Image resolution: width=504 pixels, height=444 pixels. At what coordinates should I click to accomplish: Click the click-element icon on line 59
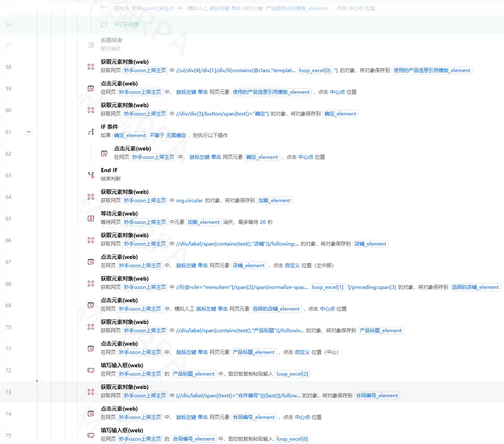click(91, 88)
